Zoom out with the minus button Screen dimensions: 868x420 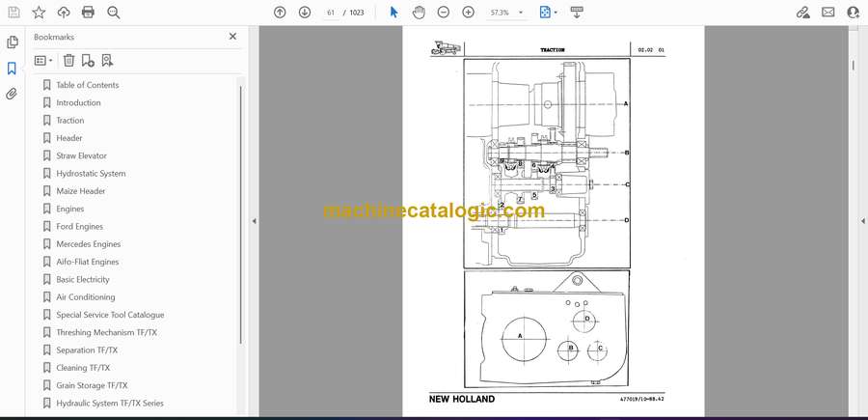click(x=444, y=13)
